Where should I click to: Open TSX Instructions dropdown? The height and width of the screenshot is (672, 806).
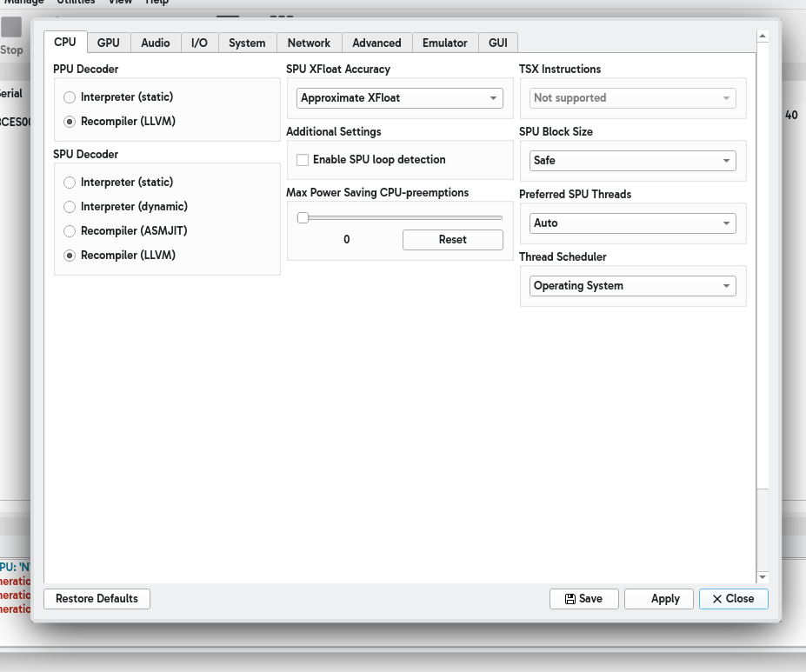point(632,98)
